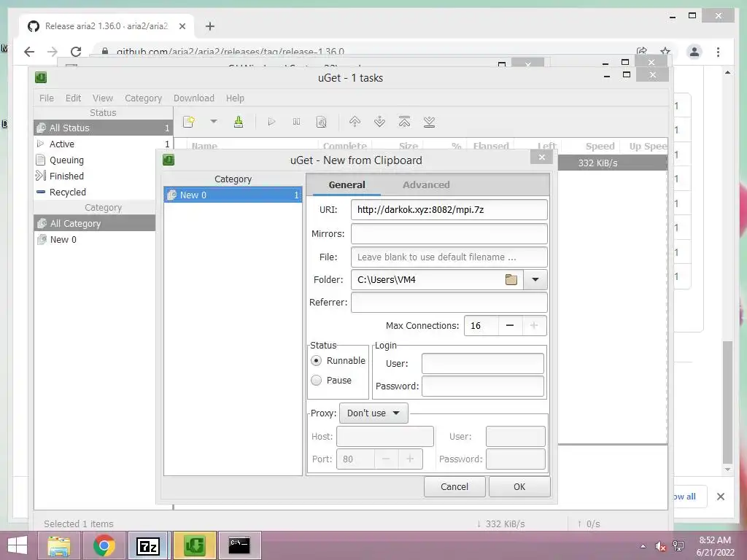Image resolution: width=747 pixels, height=560 pixels.
Task: Click the Max Connections value field
Action: coord(481,326)
